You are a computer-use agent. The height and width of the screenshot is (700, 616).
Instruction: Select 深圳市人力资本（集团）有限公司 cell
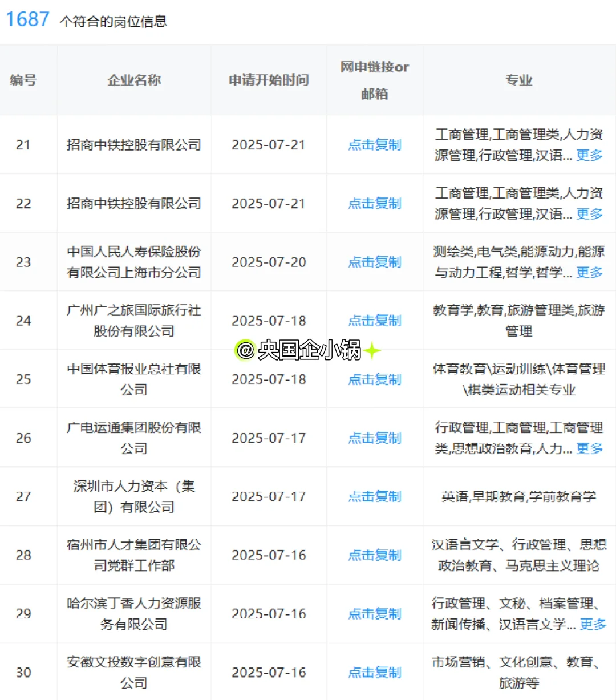coord(134,497)
